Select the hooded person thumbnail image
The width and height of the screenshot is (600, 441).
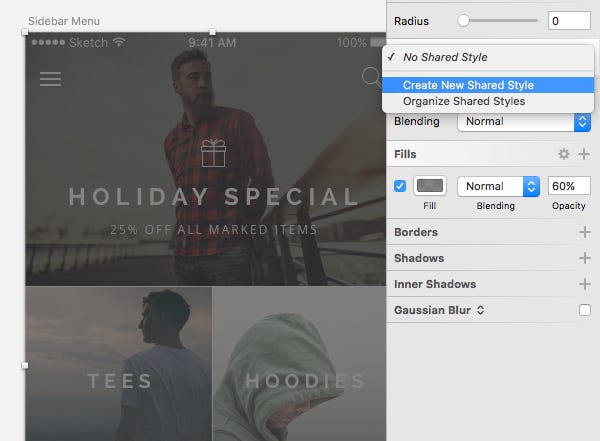(x=299, y=364)
